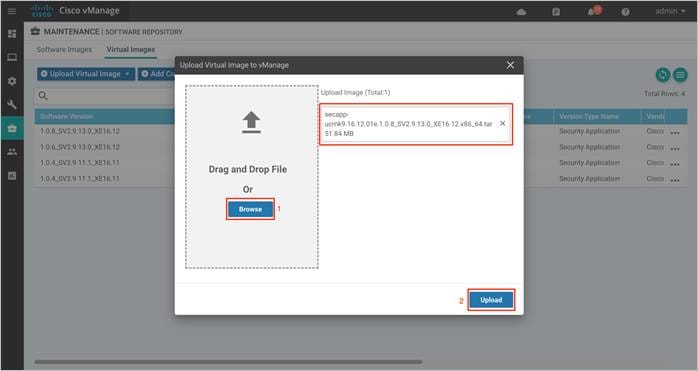Open the hamburger menu in top bar
This screenshot has width=698, height=371.
tap(12, 11)
